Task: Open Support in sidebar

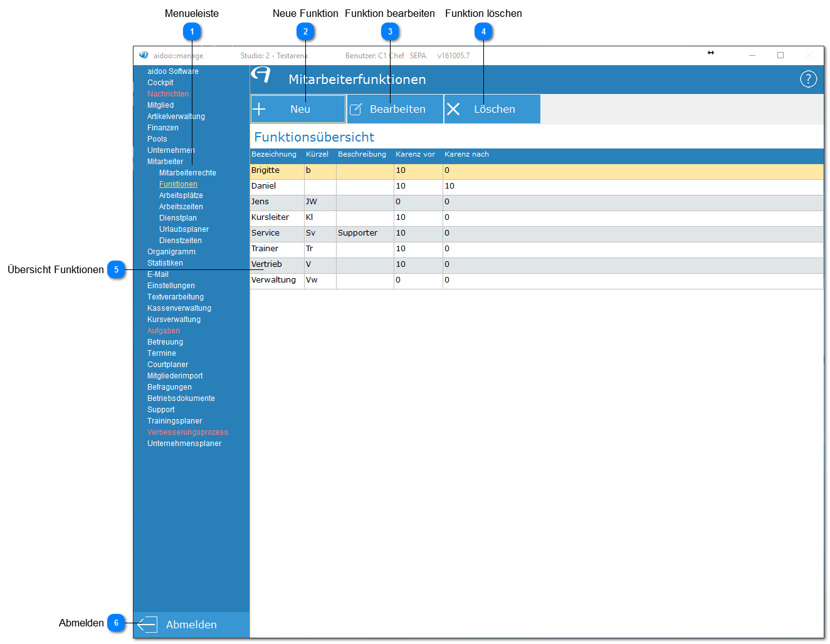Action: [x=161, y=410]
